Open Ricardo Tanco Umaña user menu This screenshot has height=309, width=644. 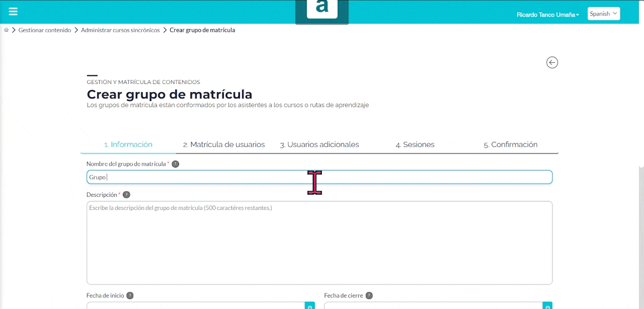pyautogui.click(x=548, y=15)
